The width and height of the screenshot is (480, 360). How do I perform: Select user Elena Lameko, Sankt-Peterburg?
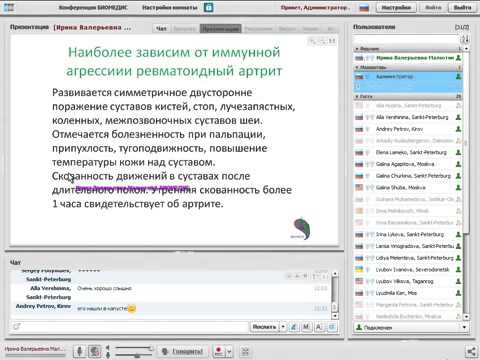(408, 152)
